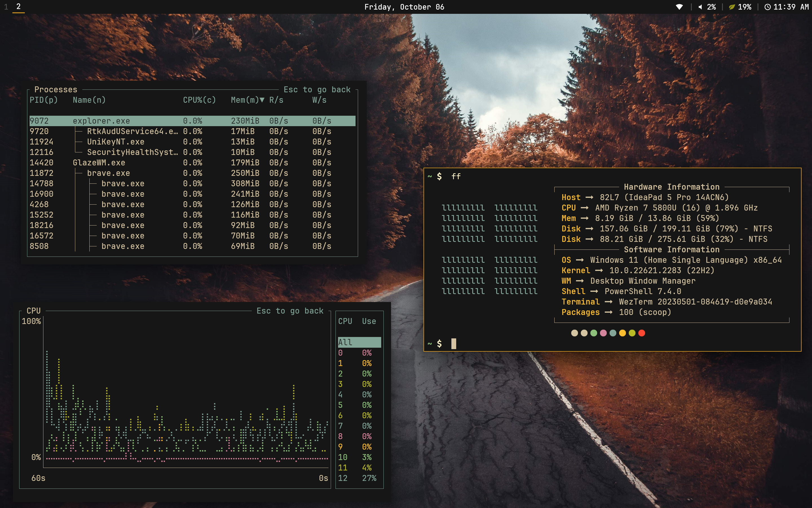The width and height of the screenshot is (812, 508).
Task: Click CPU core 12 showing 27%
Action: pos(359,478)
